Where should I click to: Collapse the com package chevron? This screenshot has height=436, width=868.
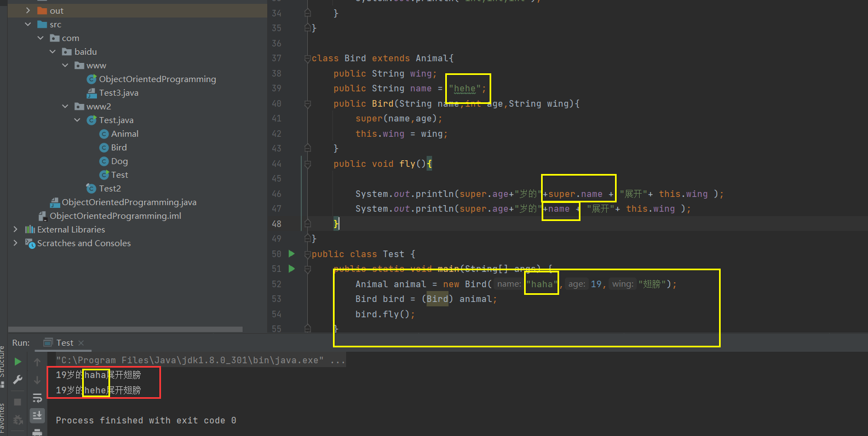41,38
